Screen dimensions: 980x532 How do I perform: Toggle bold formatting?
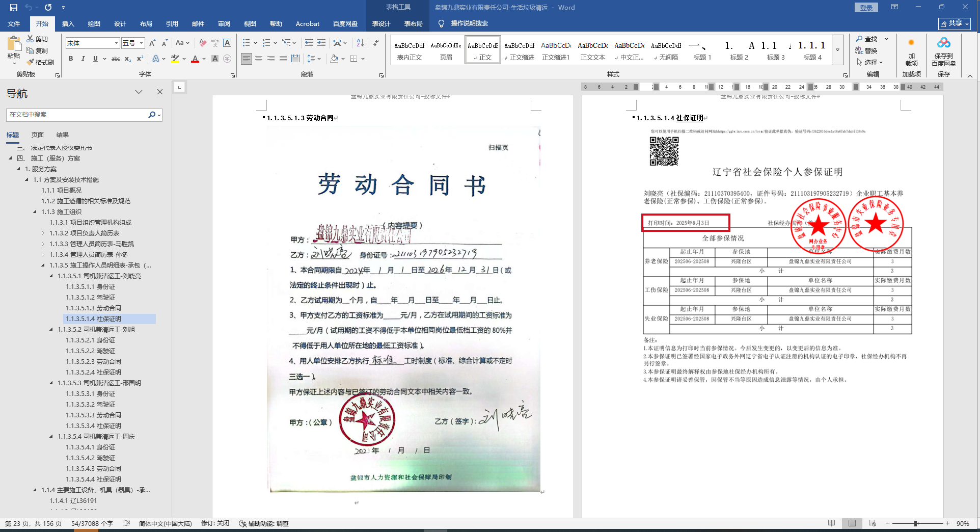[x=71, y=59]
